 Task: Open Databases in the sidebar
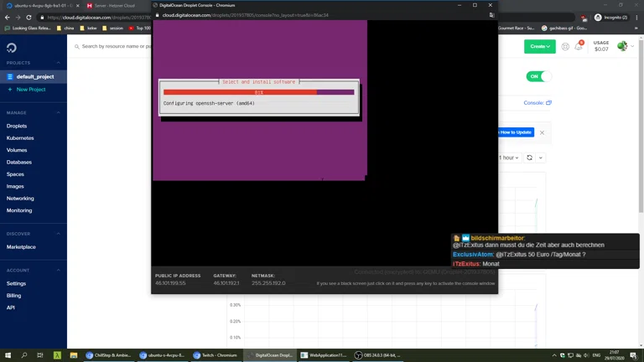[19, 162]
